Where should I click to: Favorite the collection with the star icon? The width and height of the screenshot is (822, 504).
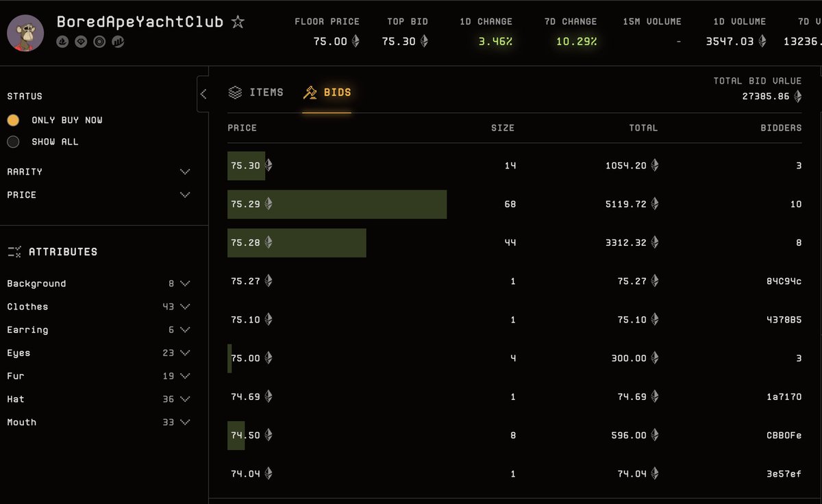click(238, 22)
